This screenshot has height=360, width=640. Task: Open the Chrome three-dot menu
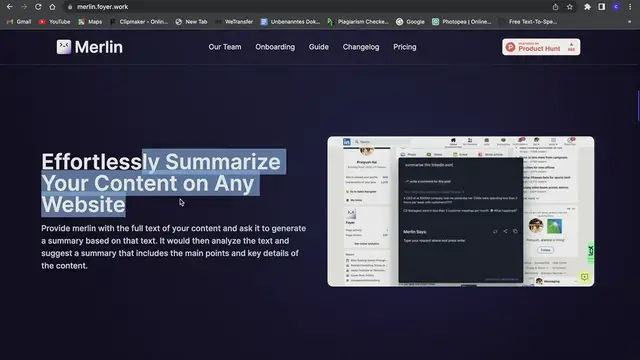tap(630, 7)
